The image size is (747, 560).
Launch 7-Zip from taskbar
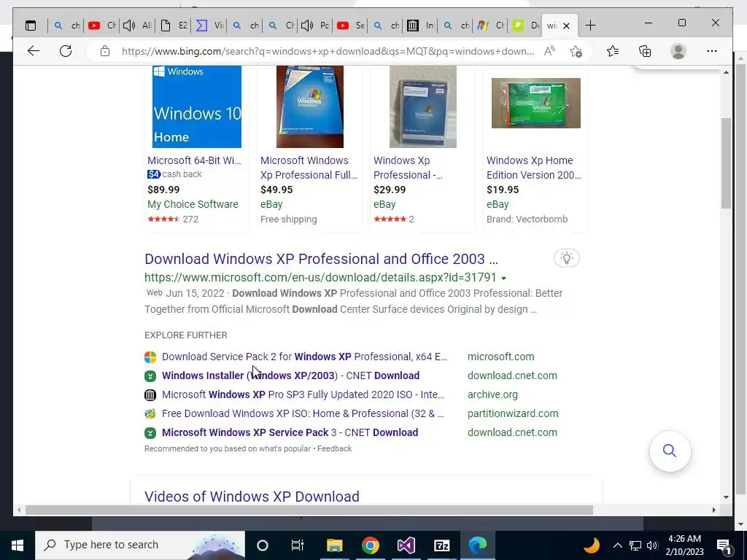pyautogui.click(x=441, y=545)
